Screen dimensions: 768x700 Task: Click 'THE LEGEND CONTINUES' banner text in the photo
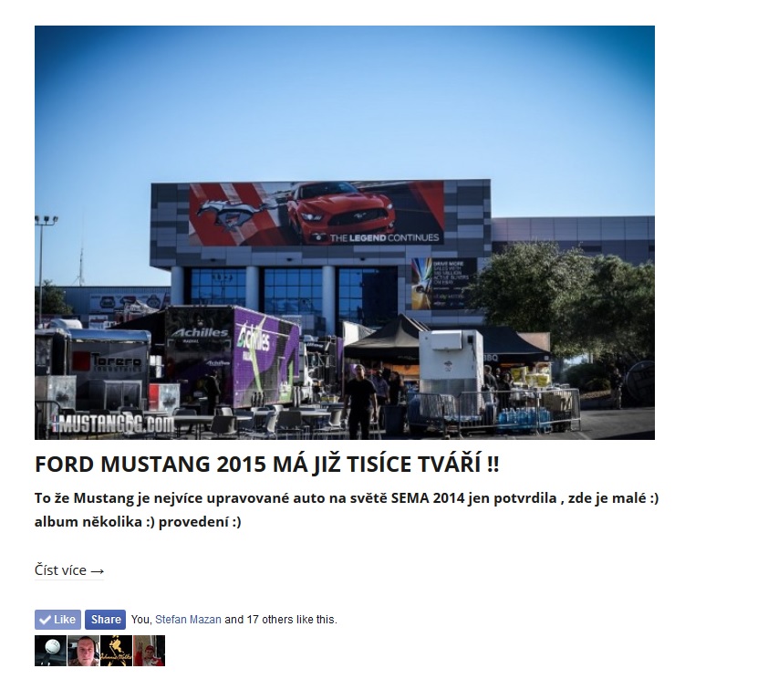coord(384,238)
